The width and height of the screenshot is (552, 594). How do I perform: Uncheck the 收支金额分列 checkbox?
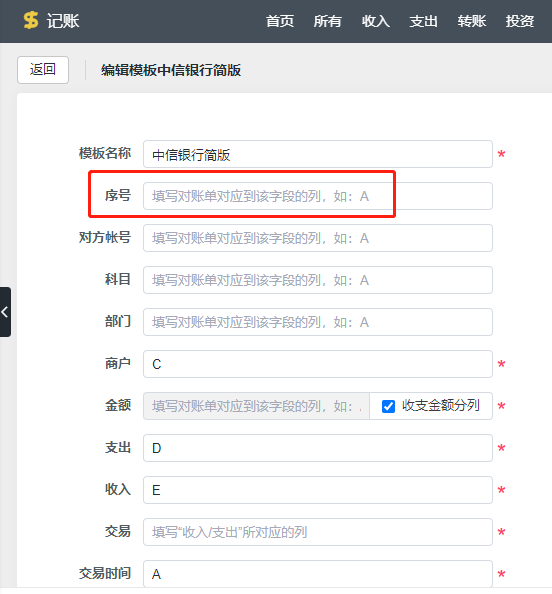[x=388, y=406]
